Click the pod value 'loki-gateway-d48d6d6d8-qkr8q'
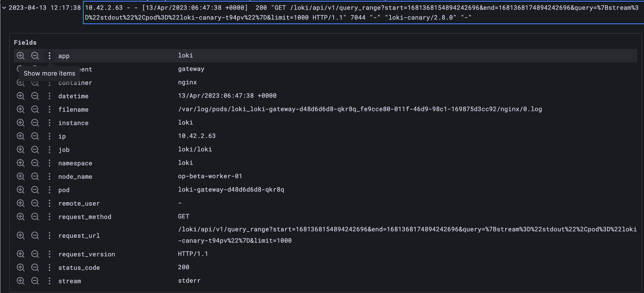644x293 pixels. tap(231, 190)
